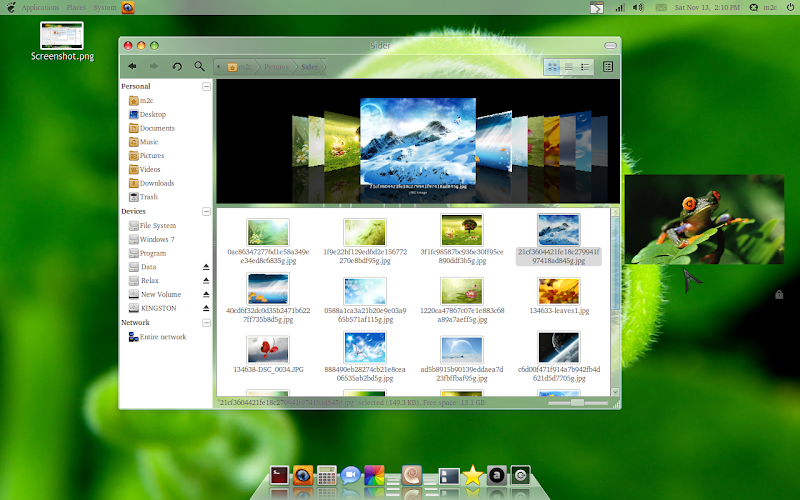Open the Places menu in the top panel

[x=76, y=7]
